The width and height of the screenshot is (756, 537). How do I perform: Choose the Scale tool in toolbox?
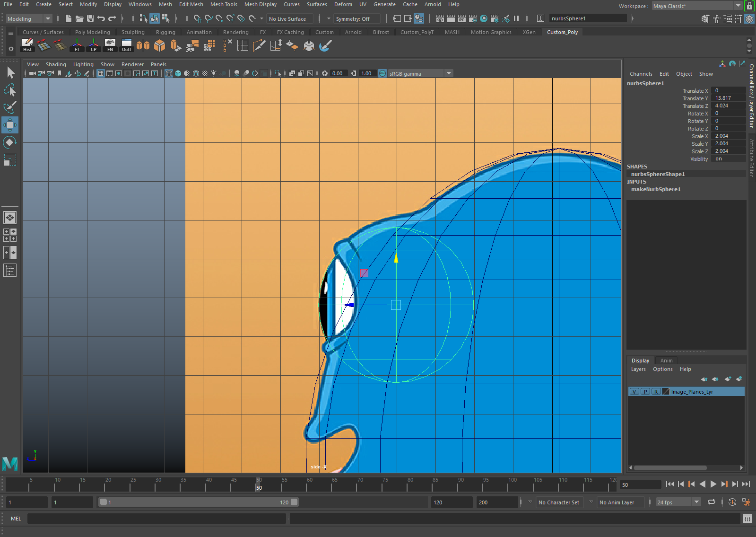tap(10, 160)
